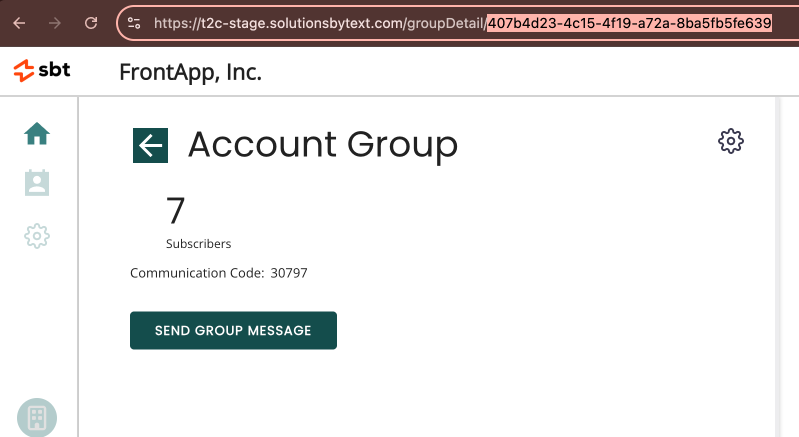The height and width of the screenshot is (437, 799).
Task: Click the browser forward arrow
Action: click(x=55, y=23)
